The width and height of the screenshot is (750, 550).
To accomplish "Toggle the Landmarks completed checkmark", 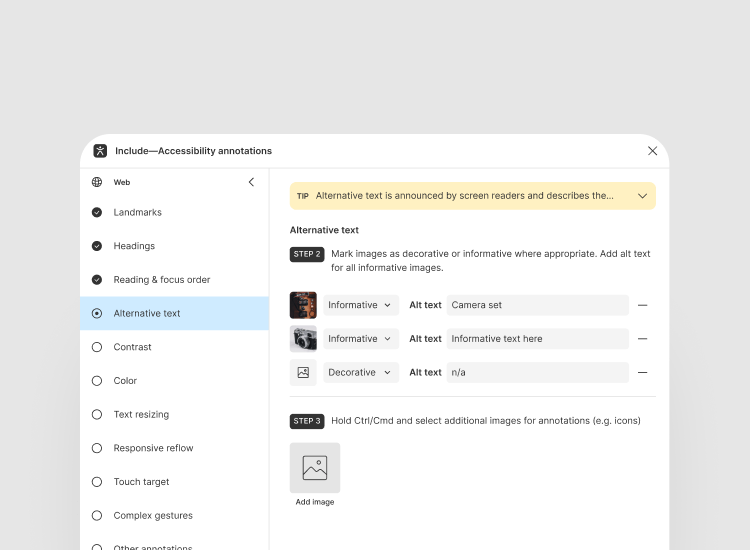I will tap(97, 212).
